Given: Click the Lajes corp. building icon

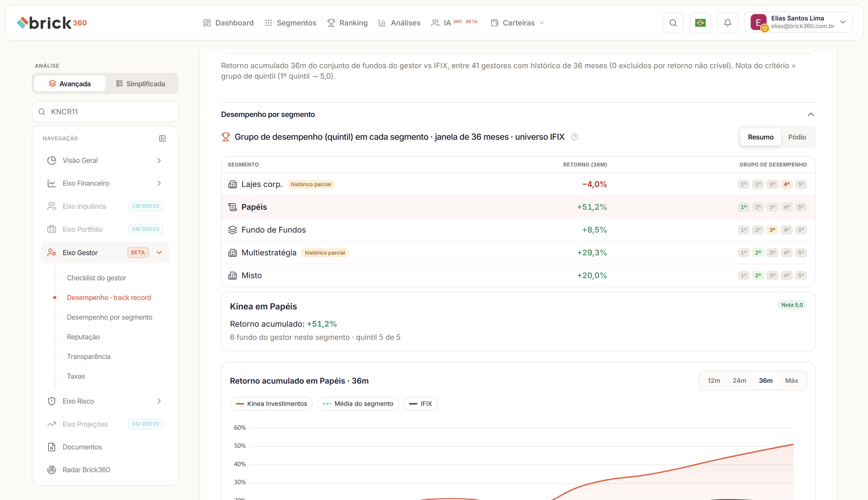Looking at the screenshot, I should 232,184.
